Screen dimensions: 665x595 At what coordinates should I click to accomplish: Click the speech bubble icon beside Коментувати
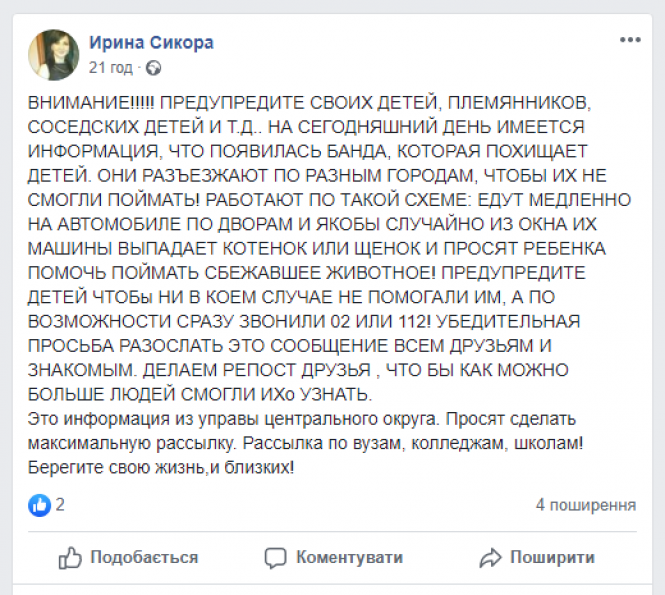[276, 557]
